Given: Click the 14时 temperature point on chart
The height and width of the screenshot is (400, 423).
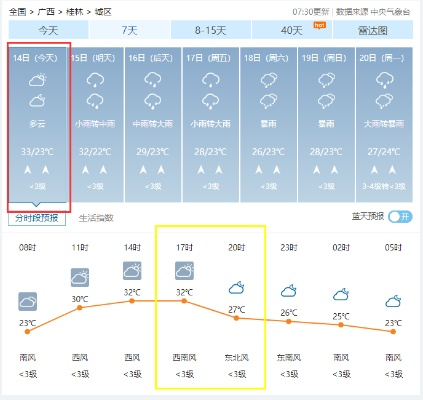Looking at the screenshot, I should pos(132,301).
